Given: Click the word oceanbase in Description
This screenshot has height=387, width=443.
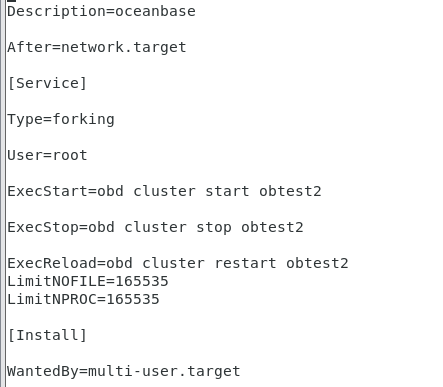Looking at the screenshot, I should (x=155, y=12).
